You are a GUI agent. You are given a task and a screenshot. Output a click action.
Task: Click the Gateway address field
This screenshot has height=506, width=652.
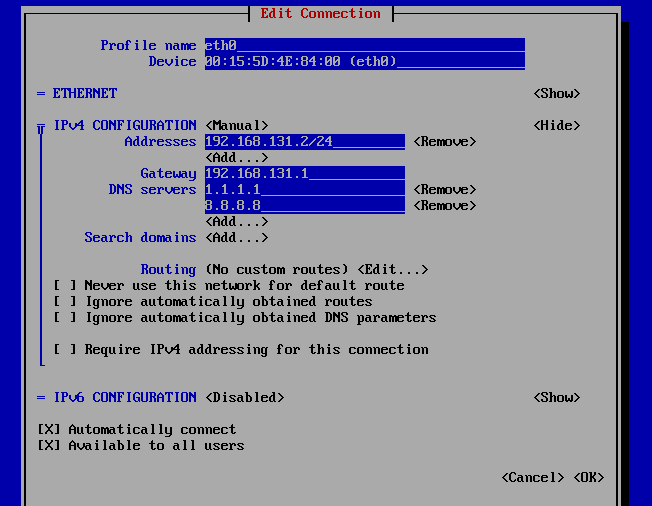(x=304, y=173)
